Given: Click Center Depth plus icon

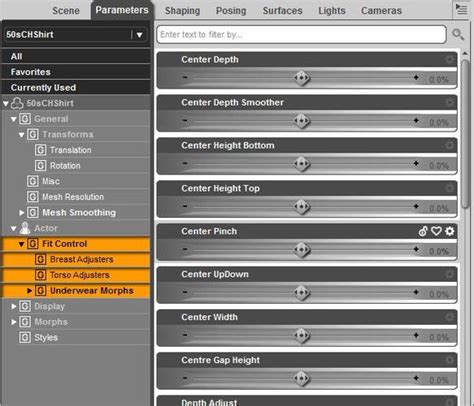Looking at the screenshot, I should pos(416,78).
